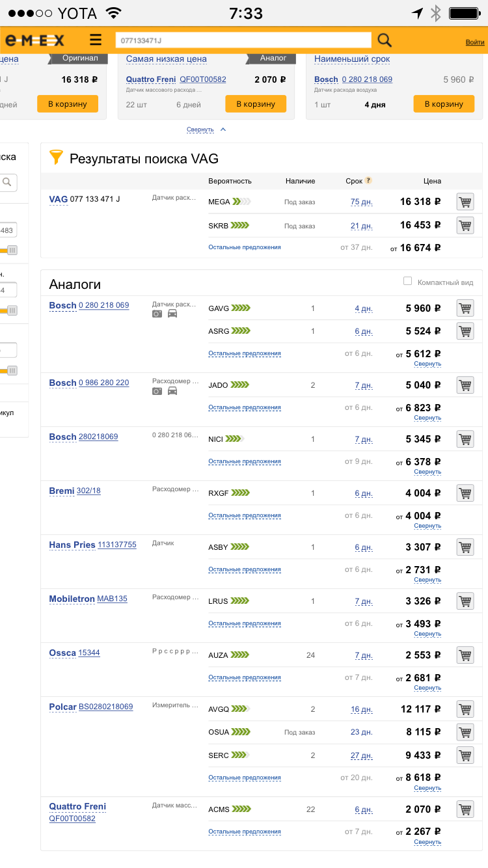Enable the Компактный вид checkbox
Screen dimensions: 488x868
[407, 281]
